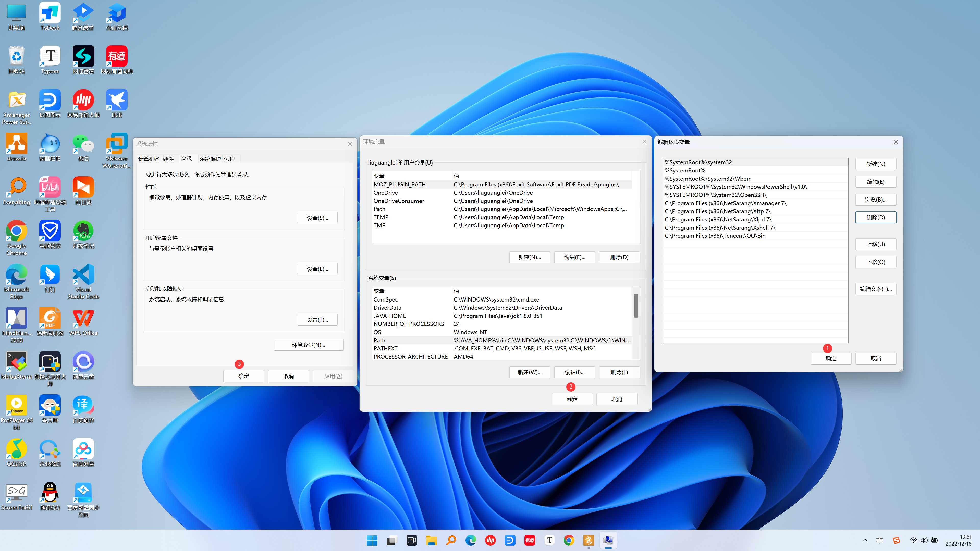Click 浏览(B)... in Edit Environment Variable
Screen dimensions: 980x551
click(x=876, y=200)
